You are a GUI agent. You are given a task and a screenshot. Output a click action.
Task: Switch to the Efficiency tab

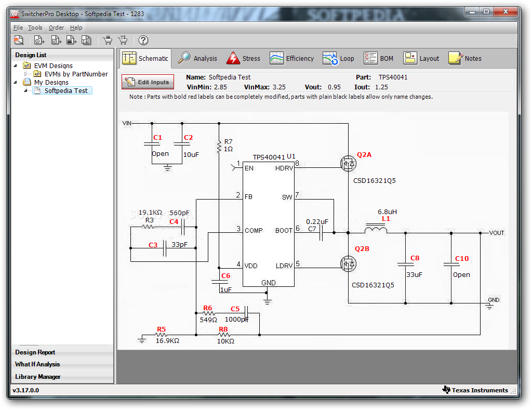(292, 58)
